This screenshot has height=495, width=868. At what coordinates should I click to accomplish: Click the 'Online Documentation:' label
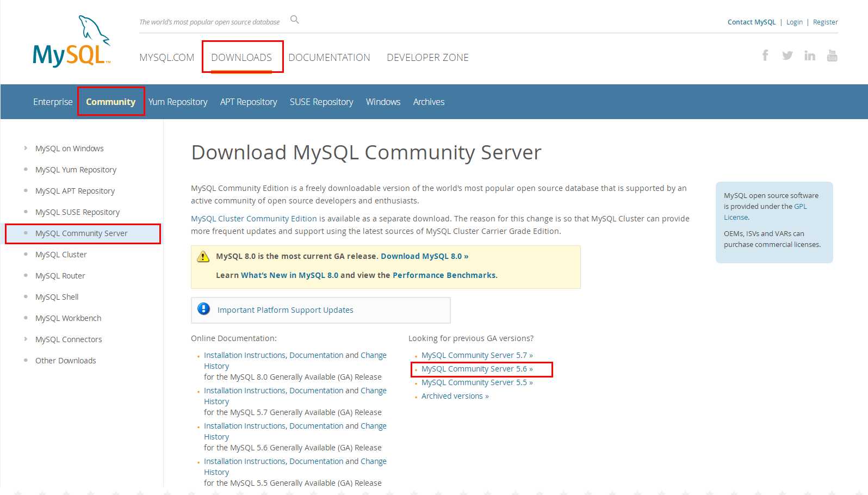point(234,338)
